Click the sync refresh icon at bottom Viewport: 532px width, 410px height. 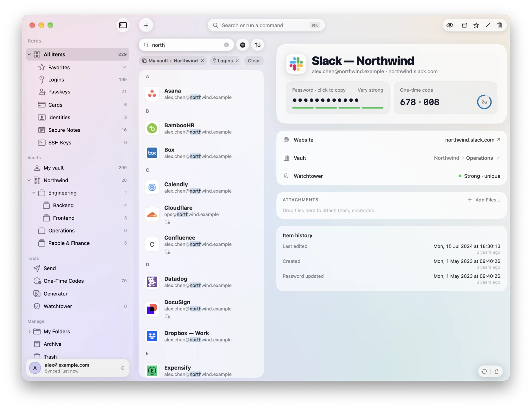click(x=484, y=371)
